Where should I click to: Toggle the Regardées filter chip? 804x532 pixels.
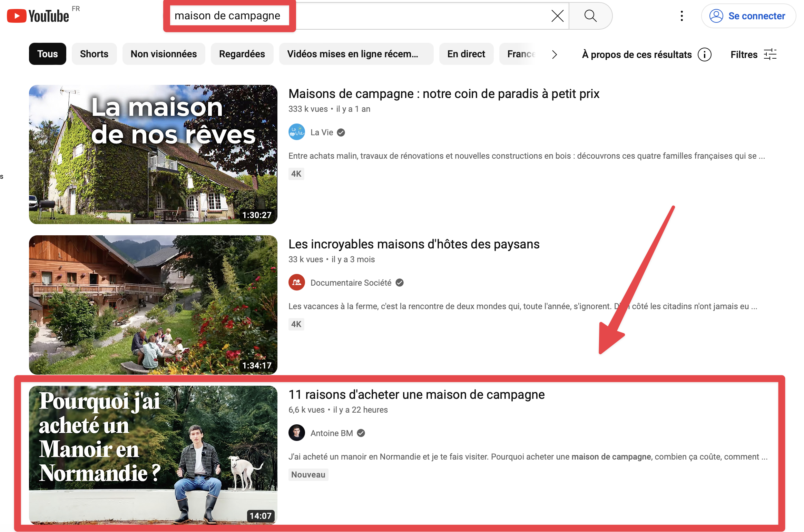pos(242,54)
